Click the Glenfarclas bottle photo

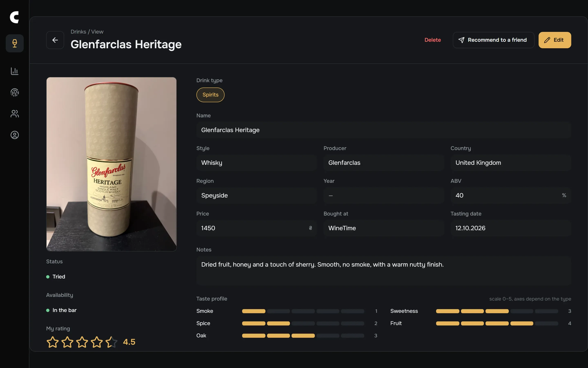click(x=111, y=164)
